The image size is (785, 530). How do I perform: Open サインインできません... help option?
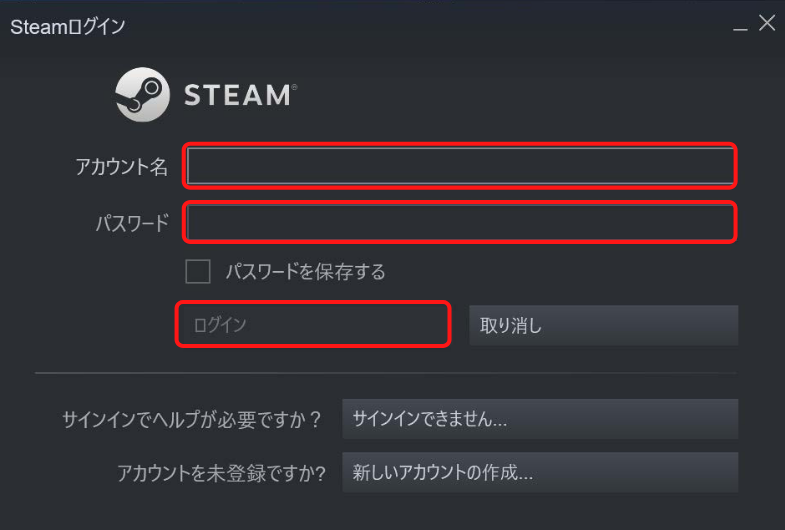540,419
